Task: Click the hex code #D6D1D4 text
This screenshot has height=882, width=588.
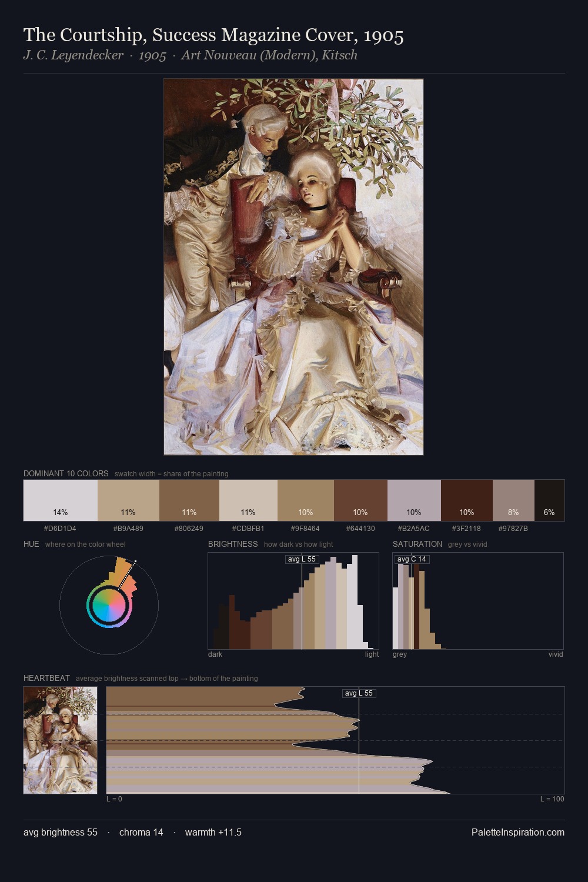Action: [60, 529]
